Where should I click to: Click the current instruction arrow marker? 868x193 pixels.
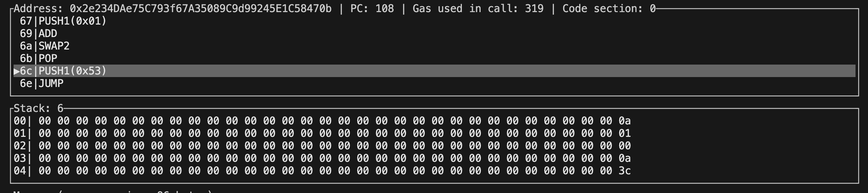tap(17, 71)
